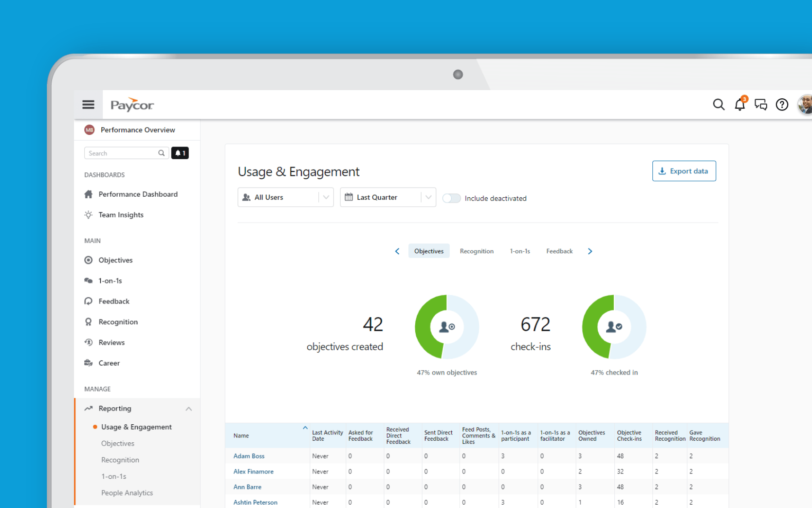Select the 1-on-1s tab
This screenshot has height=508, width=812.
pos(520,251)
